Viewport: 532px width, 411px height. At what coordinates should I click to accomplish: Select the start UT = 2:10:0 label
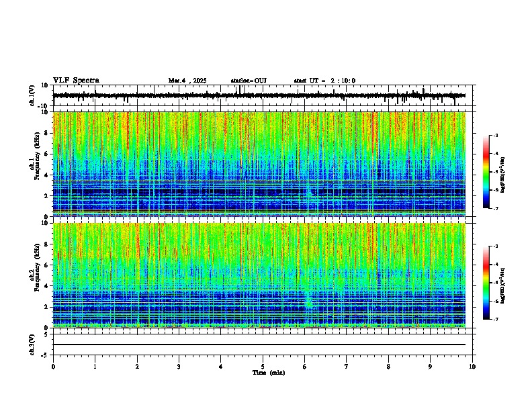click(324, 81)
